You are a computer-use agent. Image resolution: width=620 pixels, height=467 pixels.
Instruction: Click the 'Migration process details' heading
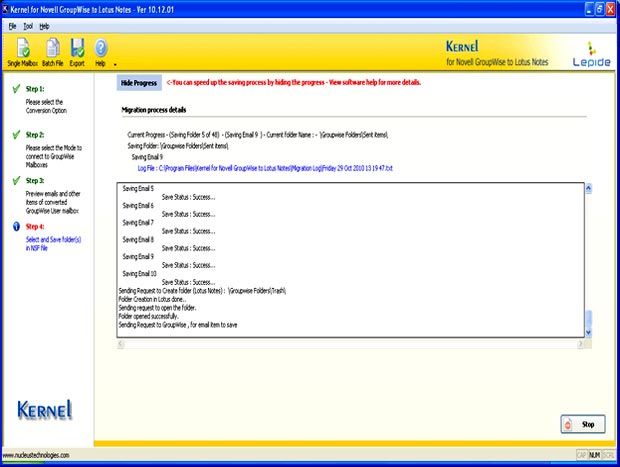154,110
